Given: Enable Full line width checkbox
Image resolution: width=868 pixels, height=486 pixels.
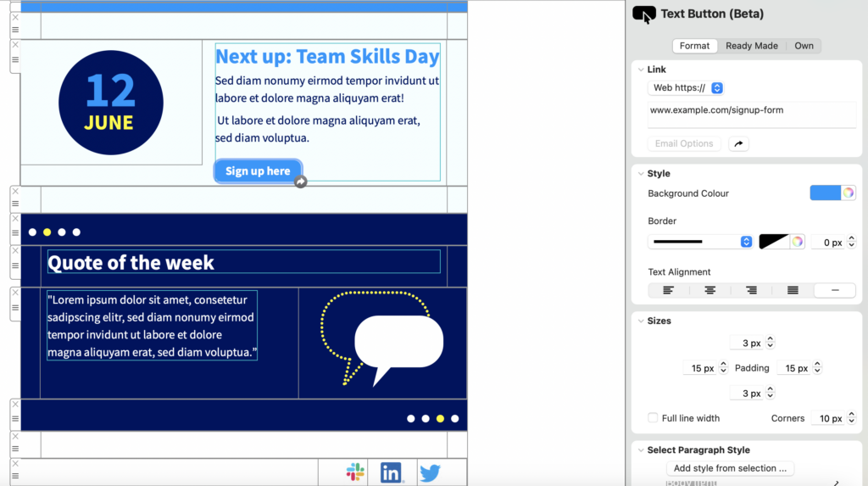Looking at the screenshot, I should click(x=653, y=418).
